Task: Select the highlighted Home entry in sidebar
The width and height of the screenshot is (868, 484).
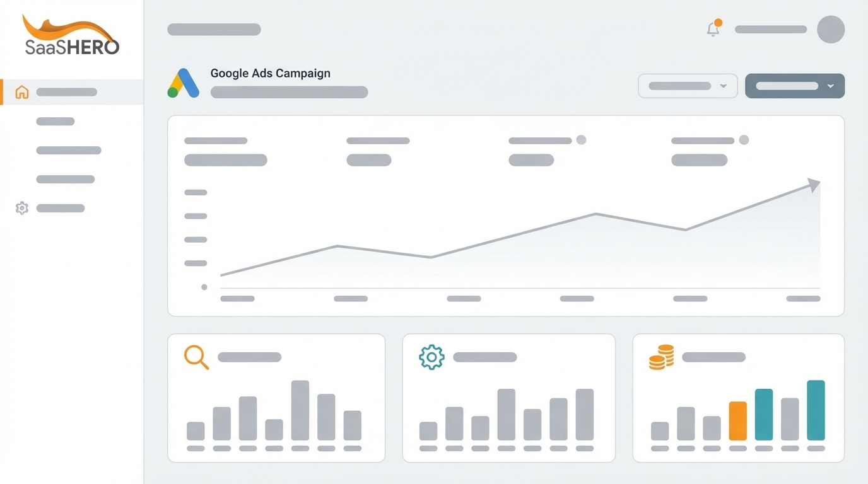Action: point(66,92)
